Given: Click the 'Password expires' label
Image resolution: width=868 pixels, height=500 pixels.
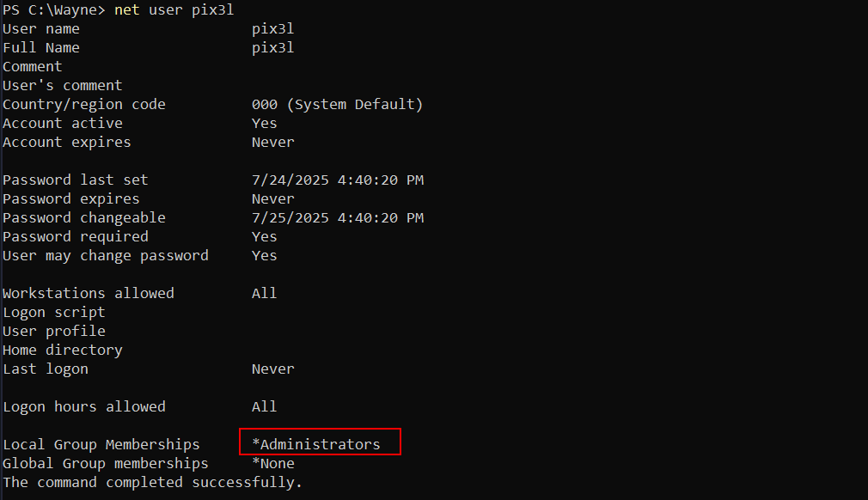Looking at the screenshot, I should tap(70, 199).
